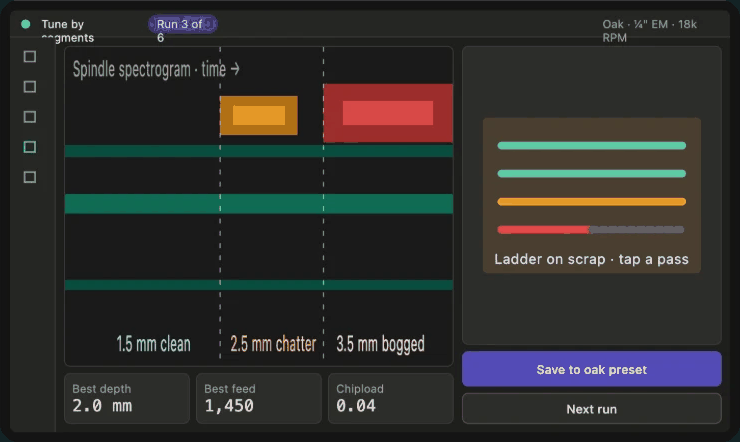
Task: Click the 3.5 mm bogged segment label
Action: (x=380, y=344)
